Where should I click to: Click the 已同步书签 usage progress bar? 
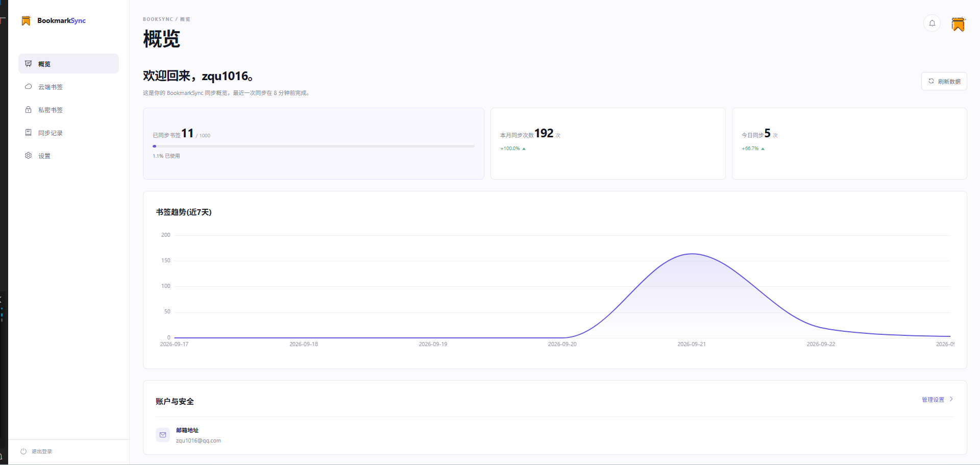coord(313,146)
